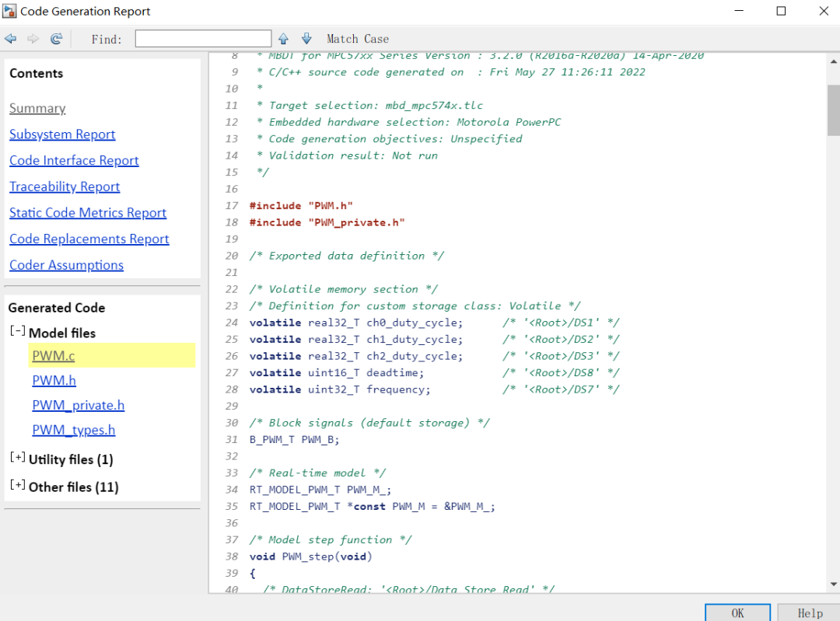Viewport: 840px width, 621px height.
Task: Click the #include "PWM_private.h" line
Action: point(327,222)
